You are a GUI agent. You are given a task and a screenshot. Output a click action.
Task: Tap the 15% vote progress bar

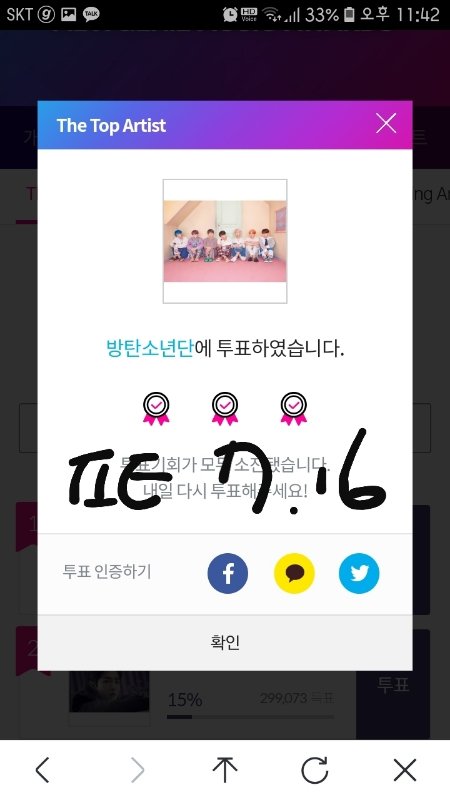click(x=250, y=716)
